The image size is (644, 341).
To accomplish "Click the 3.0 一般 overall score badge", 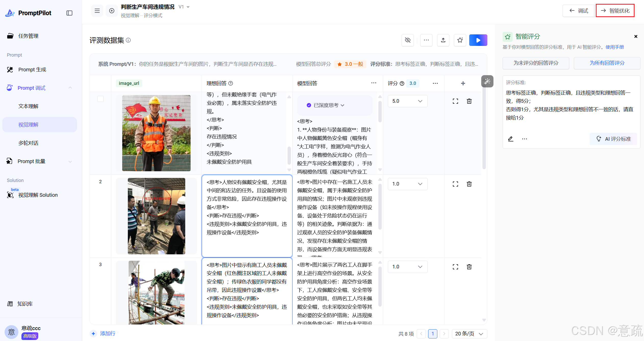I will [x=350, y=64].
